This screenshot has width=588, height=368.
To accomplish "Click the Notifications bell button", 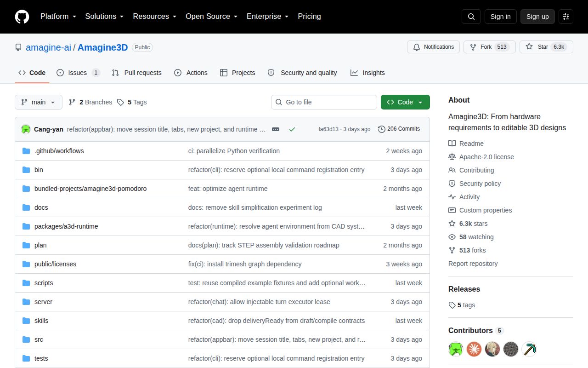I will tap(433, 47).
